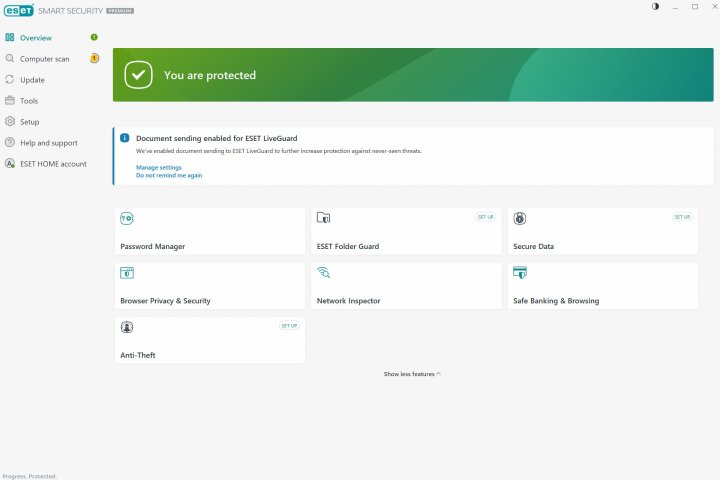Click the Manage settings link
This screenshot has height=480, width=720.
159,167
